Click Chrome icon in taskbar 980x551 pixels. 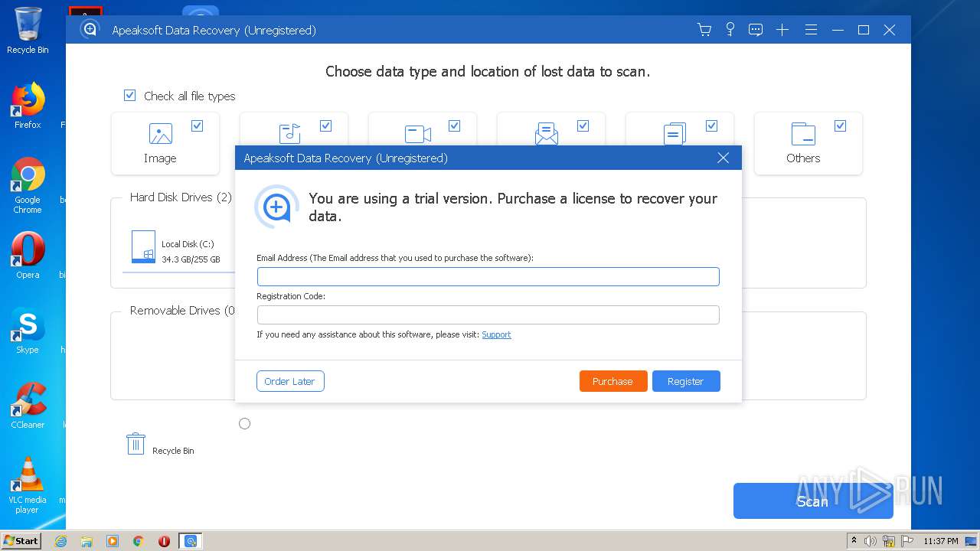point(139,541)
